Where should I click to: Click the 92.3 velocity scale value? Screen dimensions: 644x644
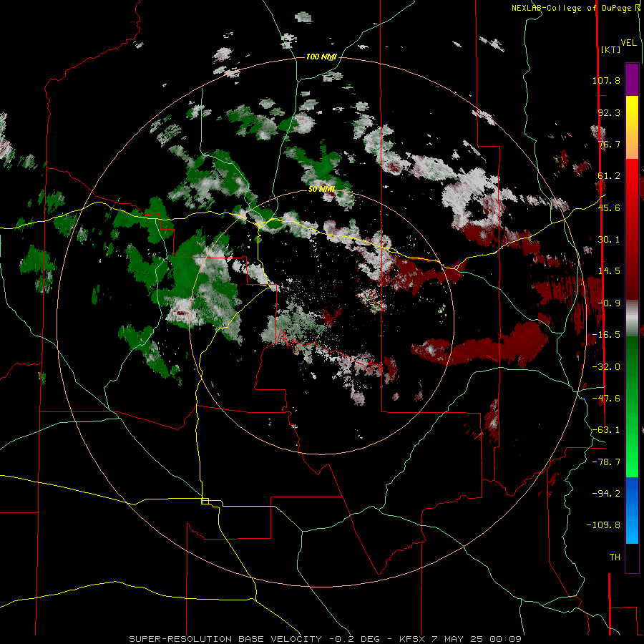click(609, 112)
